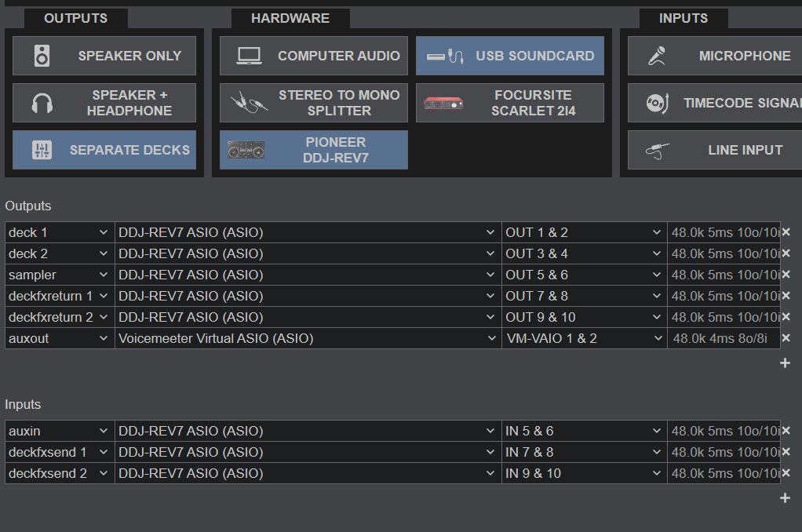Select Computer Audio hardware option
The height and width of the screenshot is (532, 802).
[313, 56]
